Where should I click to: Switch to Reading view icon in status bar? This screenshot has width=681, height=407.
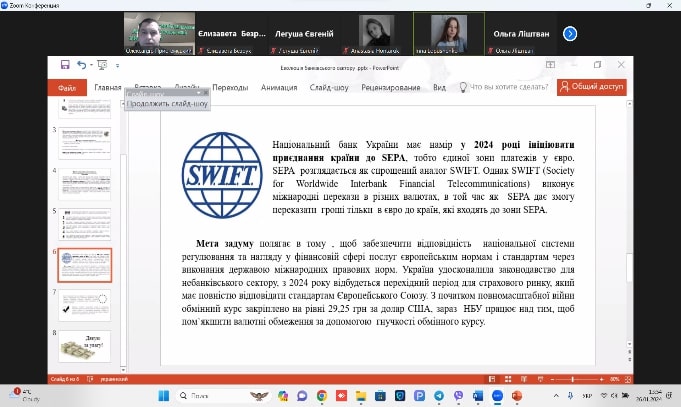tap(524, 379)
